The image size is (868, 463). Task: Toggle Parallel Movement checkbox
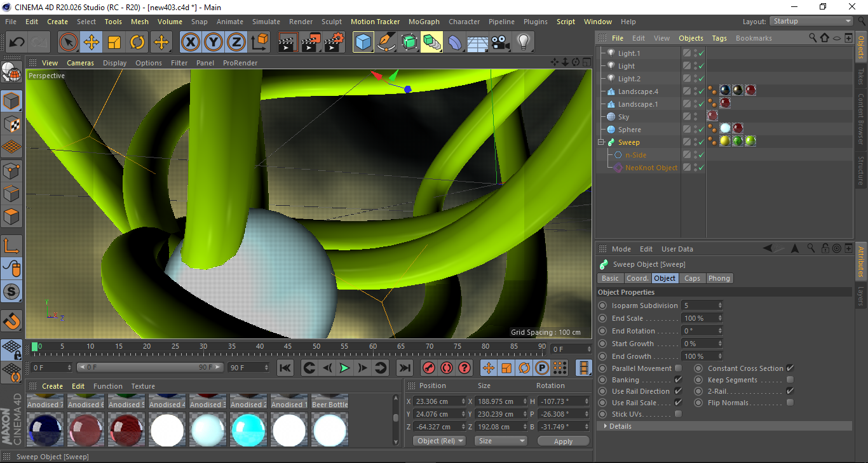point(678,368)
